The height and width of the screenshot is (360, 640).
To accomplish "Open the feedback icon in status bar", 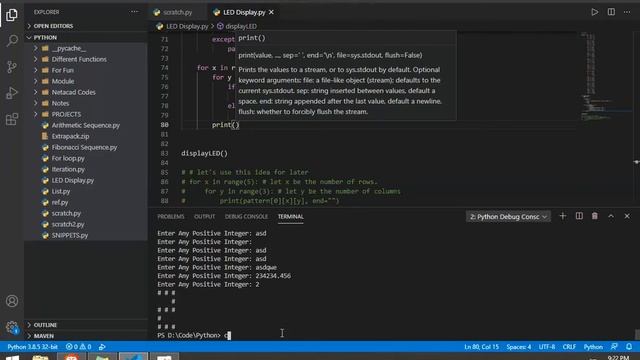I will tap(614, 347).
